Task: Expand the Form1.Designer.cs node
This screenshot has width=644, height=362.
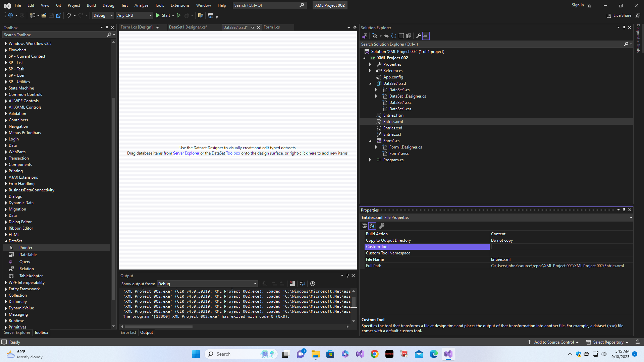Action: click(376, 147)
